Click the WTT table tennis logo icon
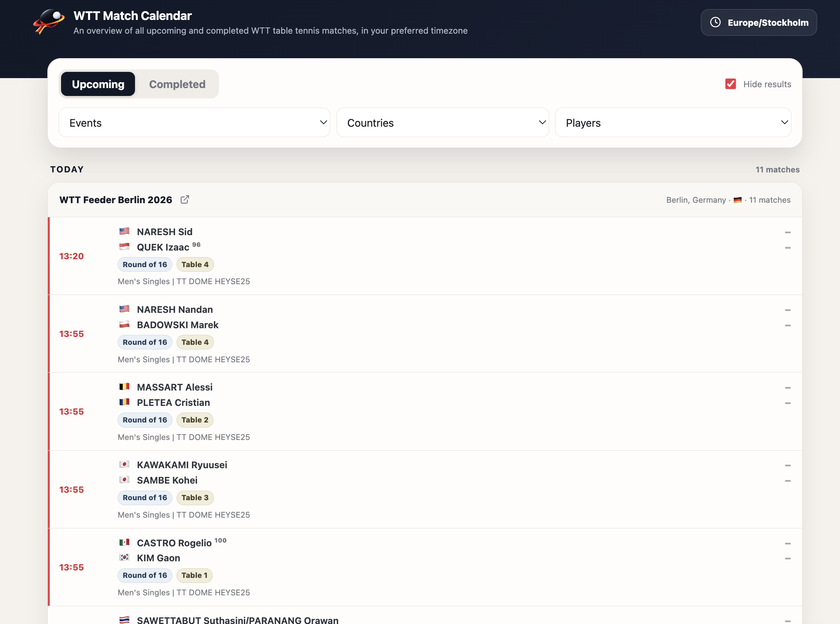The image size is (840, 624). click(49, 22)
